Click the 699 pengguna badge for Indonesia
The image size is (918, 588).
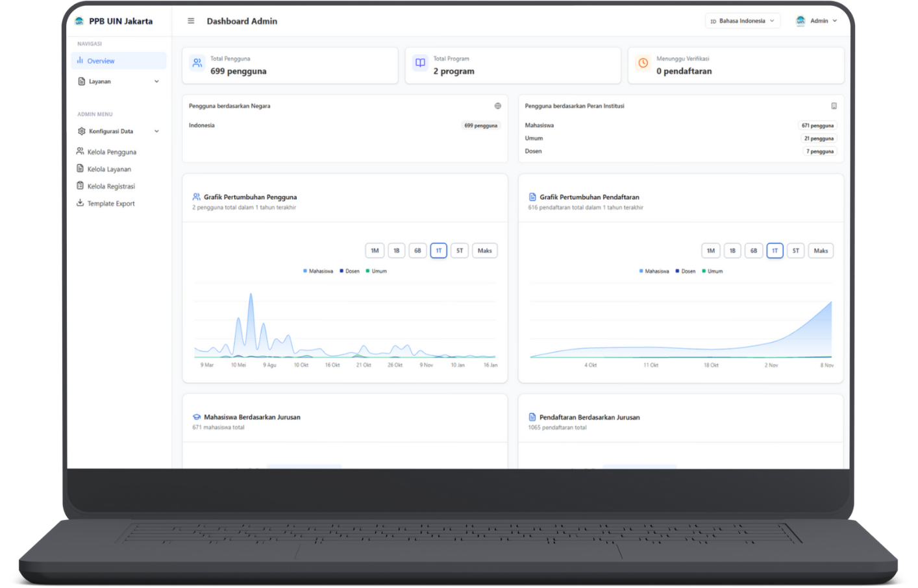coord(480,125)
